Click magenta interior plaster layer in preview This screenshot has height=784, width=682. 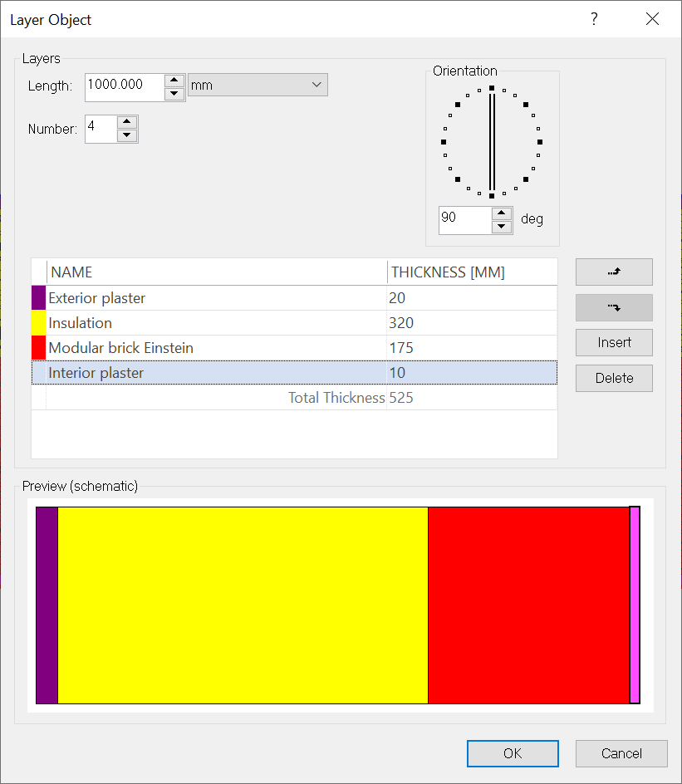pos(635,605)
